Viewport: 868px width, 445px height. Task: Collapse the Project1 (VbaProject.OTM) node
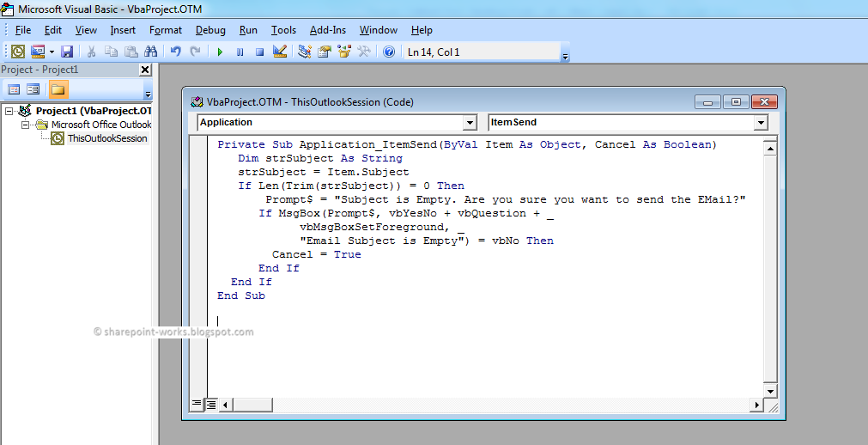click(9, 111)
